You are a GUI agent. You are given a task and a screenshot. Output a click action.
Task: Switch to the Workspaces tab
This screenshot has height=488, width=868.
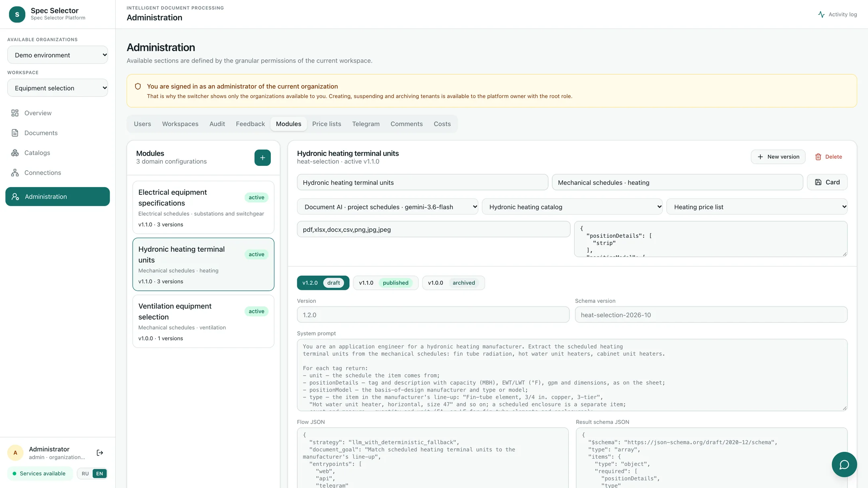point(180,124)
